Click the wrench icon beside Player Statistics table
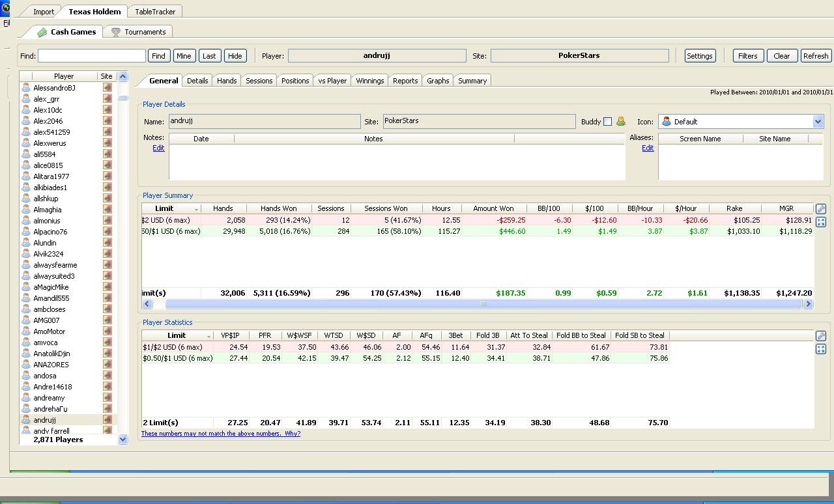 coord(820,336)
